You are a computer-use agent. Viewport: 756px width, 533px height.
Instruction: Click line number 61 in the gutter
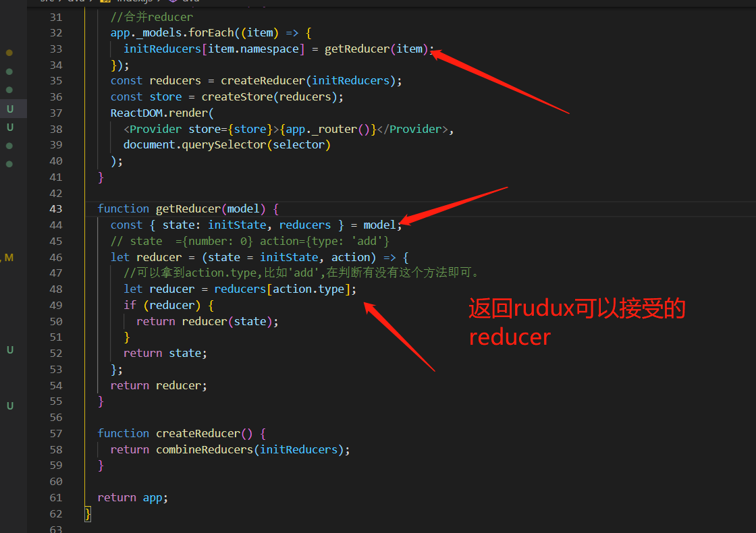click(x=56, y=497)
